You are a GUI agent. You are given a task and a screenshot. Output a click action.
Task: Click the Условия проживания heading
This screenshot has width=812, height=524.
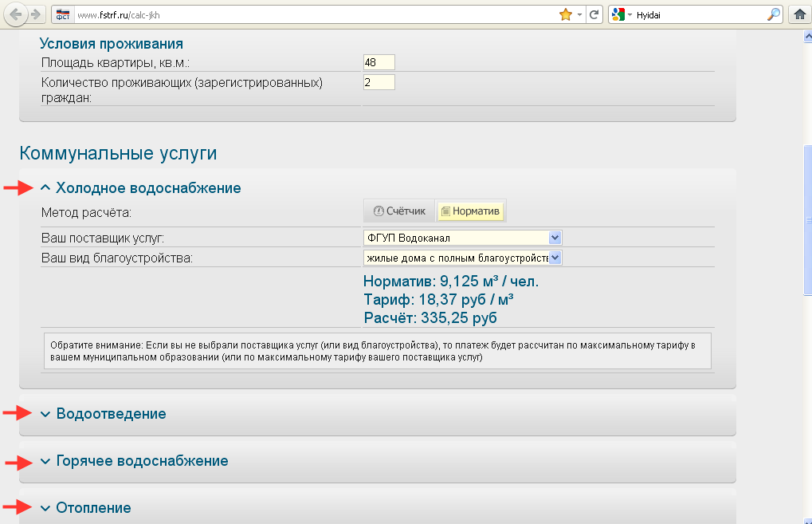(112, 44)
